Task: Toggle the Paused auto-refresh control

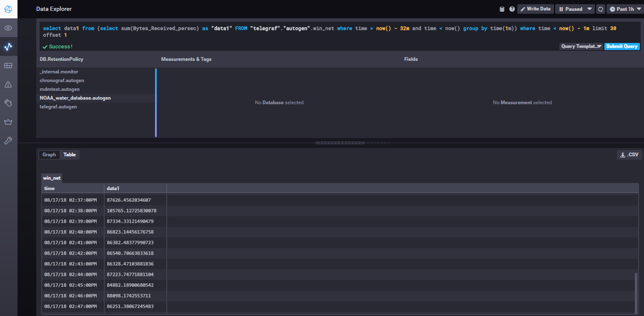Action: pos(571,8)
